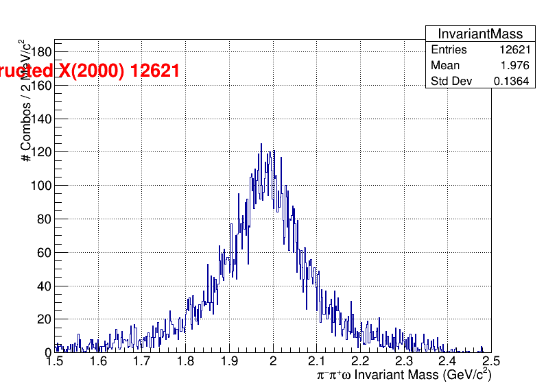Viewport: 546px width, 392px height.
Task: Select the Std Dev 0.1364 row
Action: point(481,81)
